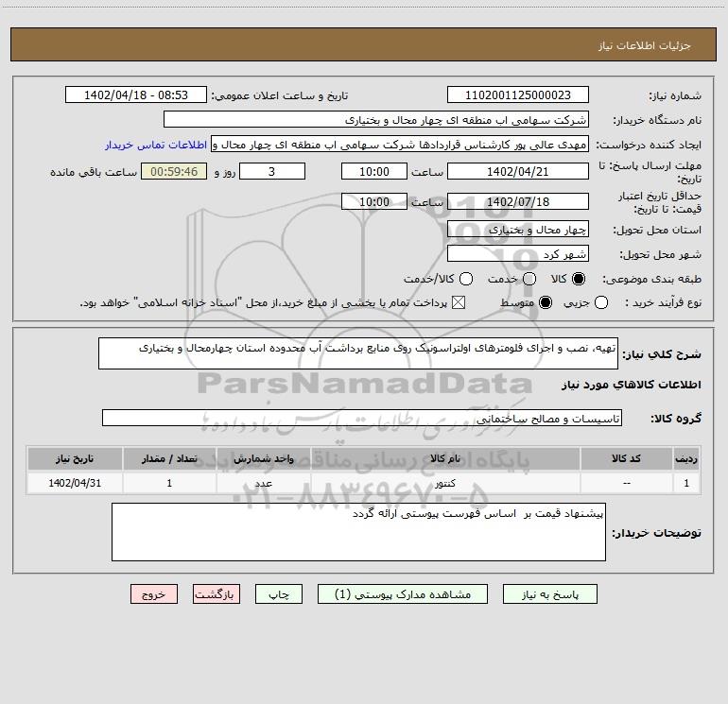This screenshot has width=728, height=704.
Task: Click the کد کالا column header
Action: (626, 458)
